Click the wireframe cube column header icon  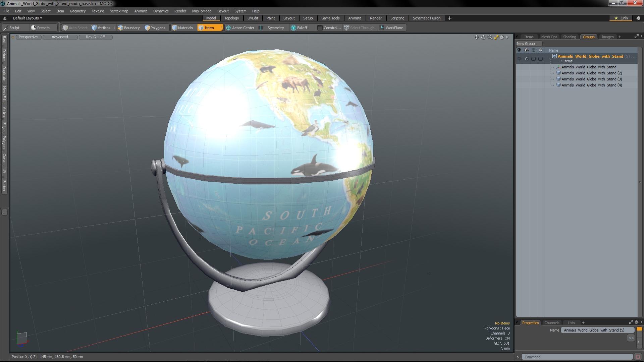coord(533,50)
